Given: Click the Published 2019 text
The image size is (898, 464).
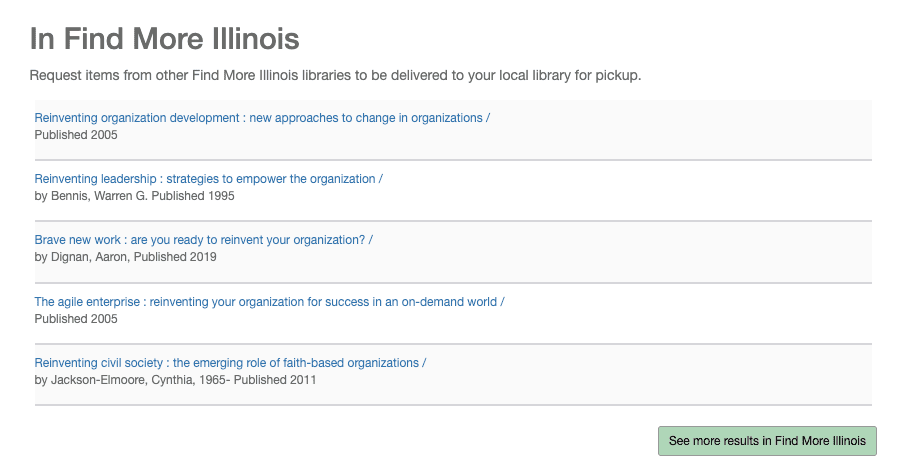Looking at the screenshot, I should pos(175,257).
